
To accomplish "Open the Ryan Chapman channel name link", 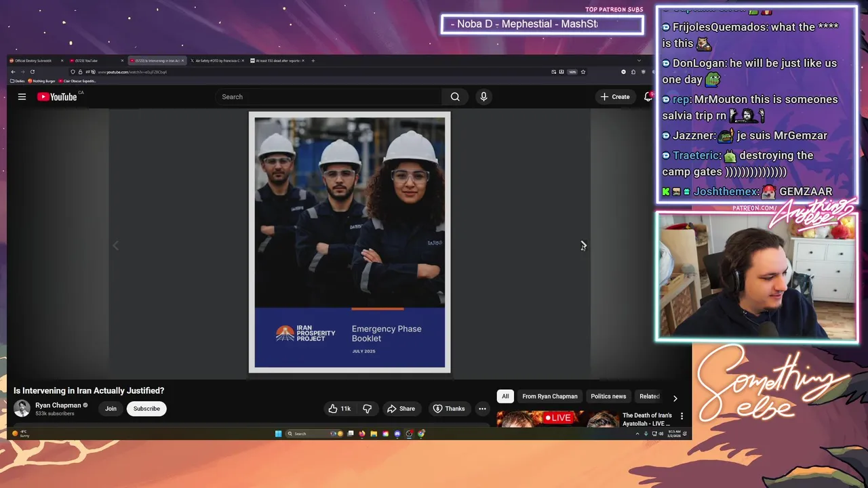I will (x=58, y=405).
